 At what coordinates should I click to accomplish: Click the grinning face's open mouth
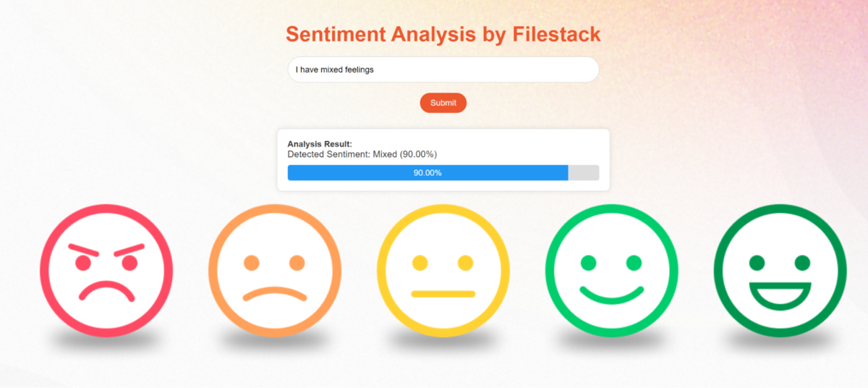780,295
